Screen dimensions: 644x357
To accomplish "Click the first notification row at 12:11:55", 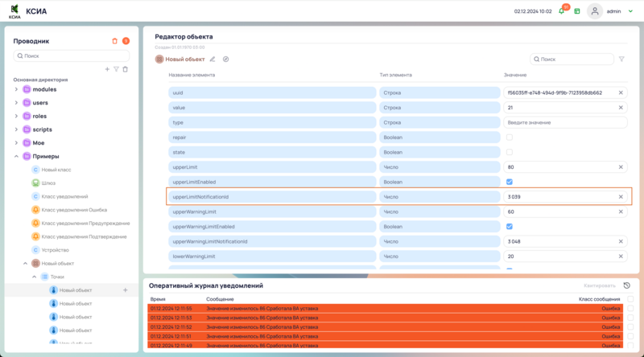I will (386, 307).
